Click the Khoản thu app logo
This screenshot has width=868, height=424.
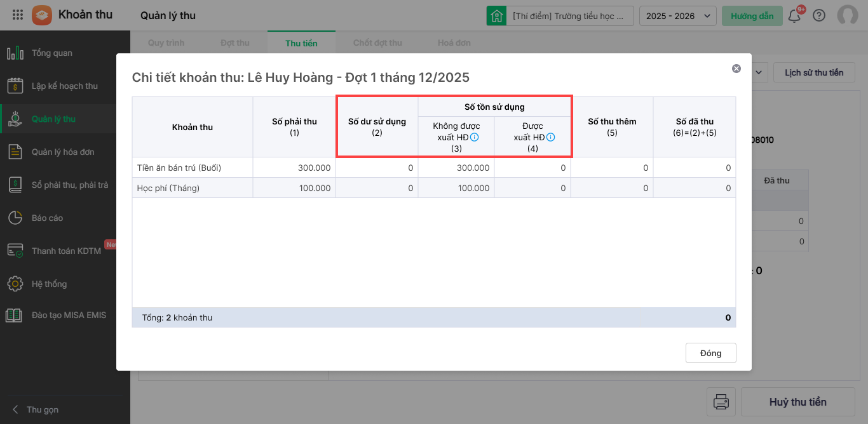pos(42,15)
